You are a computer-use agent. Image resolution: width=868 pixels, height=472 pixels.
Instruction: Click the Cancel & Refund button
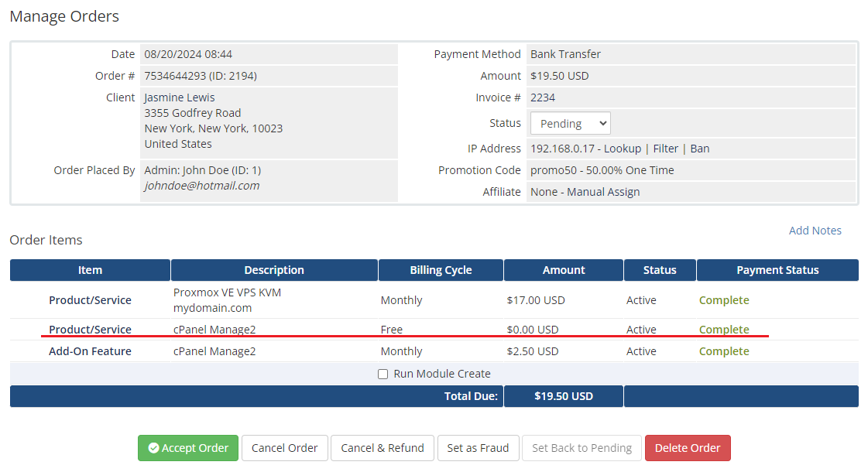[383, 448]
